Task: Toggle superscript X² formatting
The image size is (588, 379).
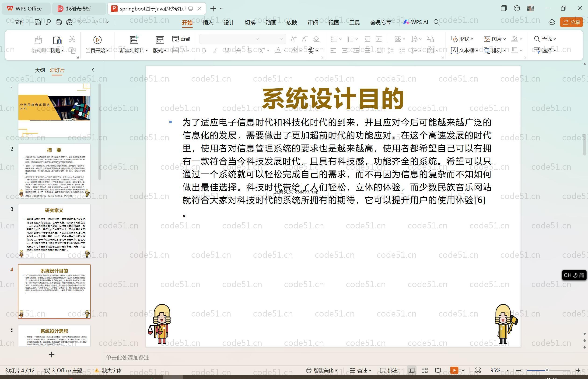Action: (262, 50)
